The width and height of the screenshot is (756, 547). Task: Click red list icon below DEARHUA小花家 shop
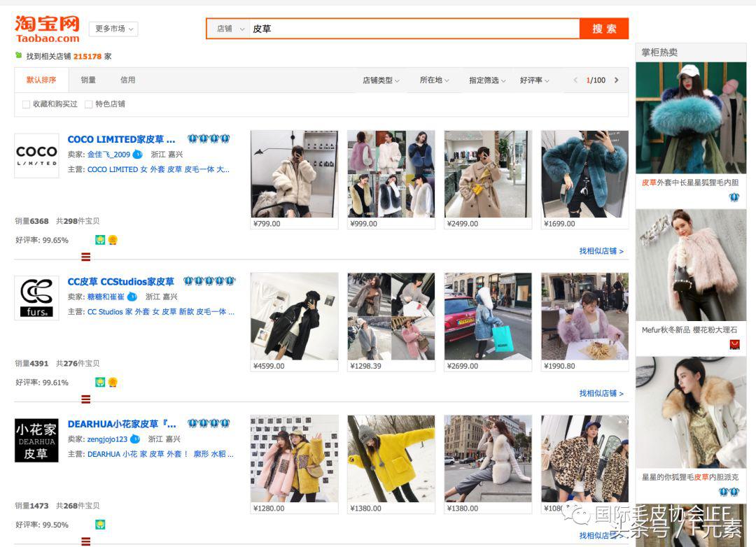coord(86,541)
